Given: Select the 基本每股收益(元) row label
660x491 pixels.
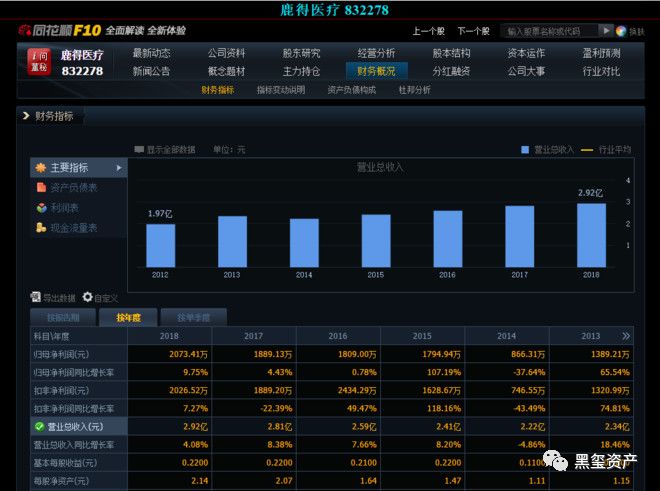Looking at the screenshot, I should [x=65, y=463].
